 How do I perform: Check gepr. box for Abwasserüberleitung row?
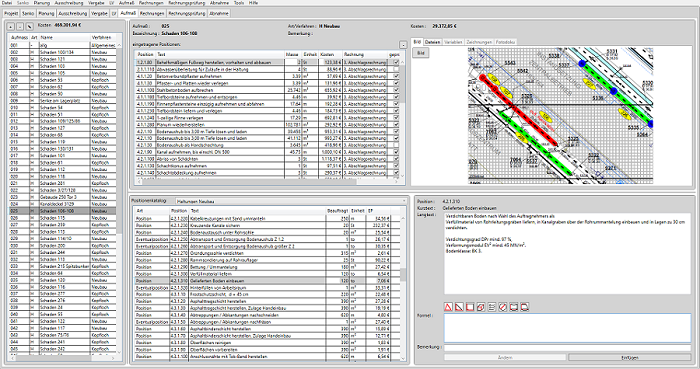(396, 69)
